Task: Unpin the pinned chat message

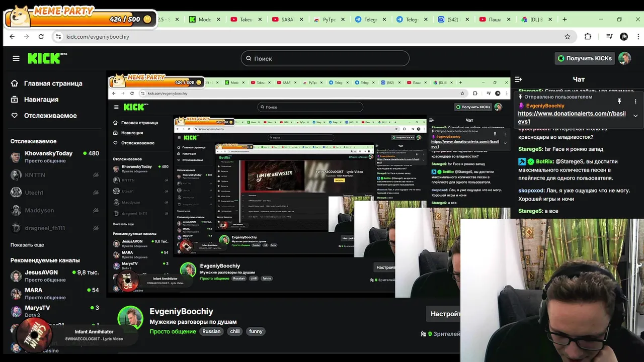Action: pyautogui.click(x=619, y=101)
